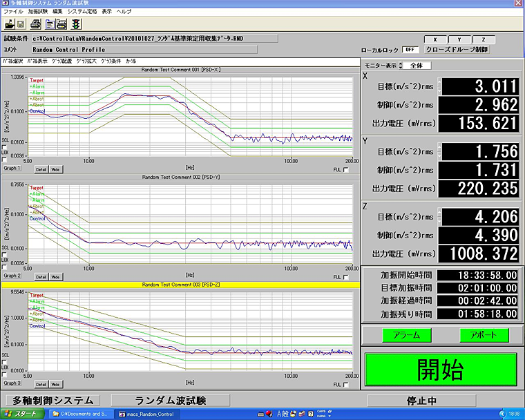525x420 pixels.
Task: Open the 編集 menu
Action: 57,11
